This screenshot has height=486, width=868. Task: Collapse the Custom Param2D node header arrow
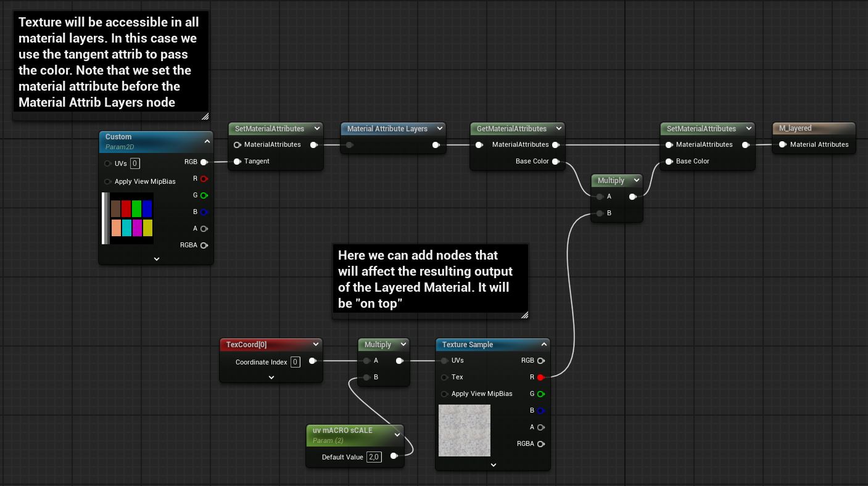point(207,141)
